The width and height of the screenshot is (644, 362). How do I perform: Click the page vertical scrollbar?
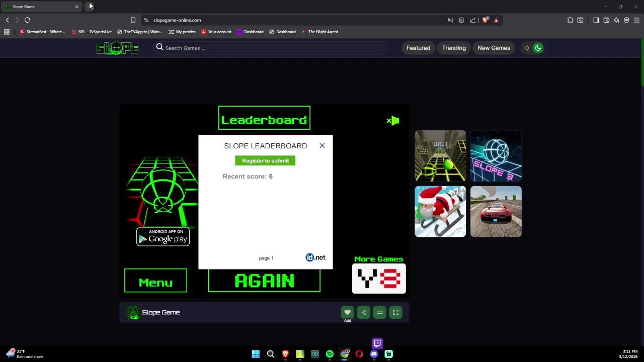coord(642,63)
